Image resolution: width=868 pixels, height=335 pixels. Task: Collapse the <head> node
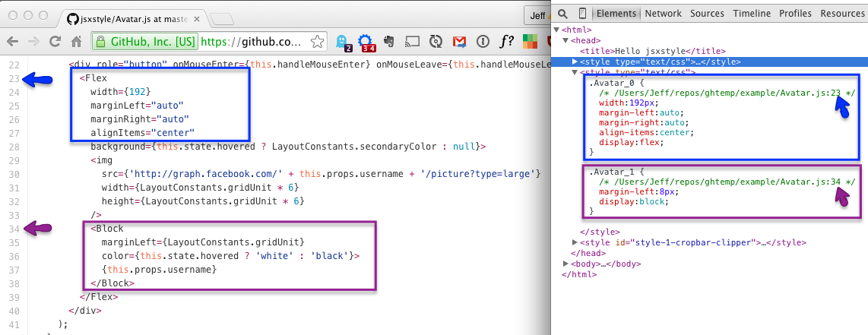[x=565, y=40]
